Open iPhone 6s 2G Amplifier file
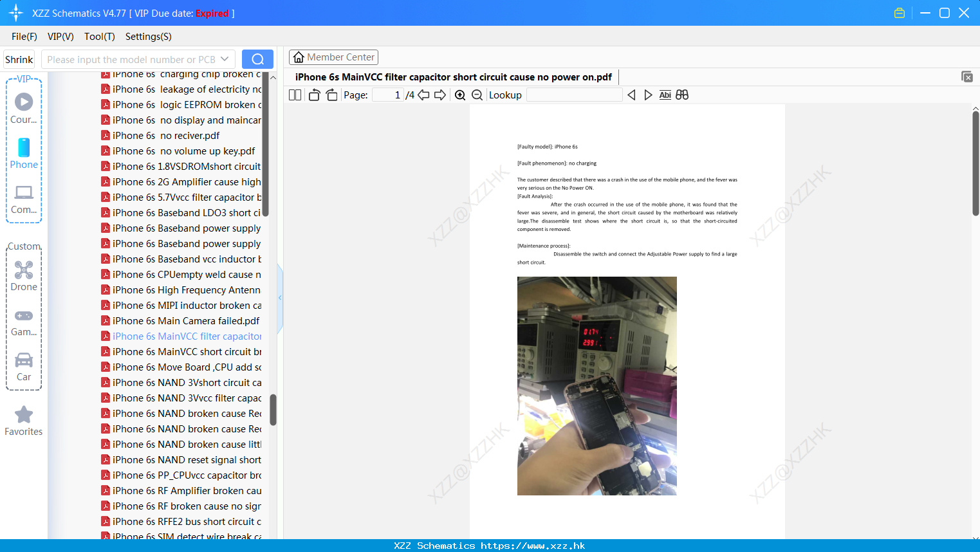 tap(181, 182)
